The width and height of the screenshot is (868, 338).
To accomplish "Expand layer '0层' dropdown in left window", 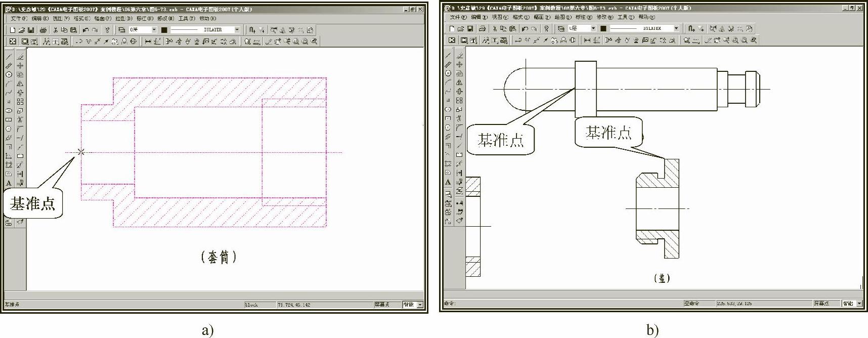I will tap(154, 30).
